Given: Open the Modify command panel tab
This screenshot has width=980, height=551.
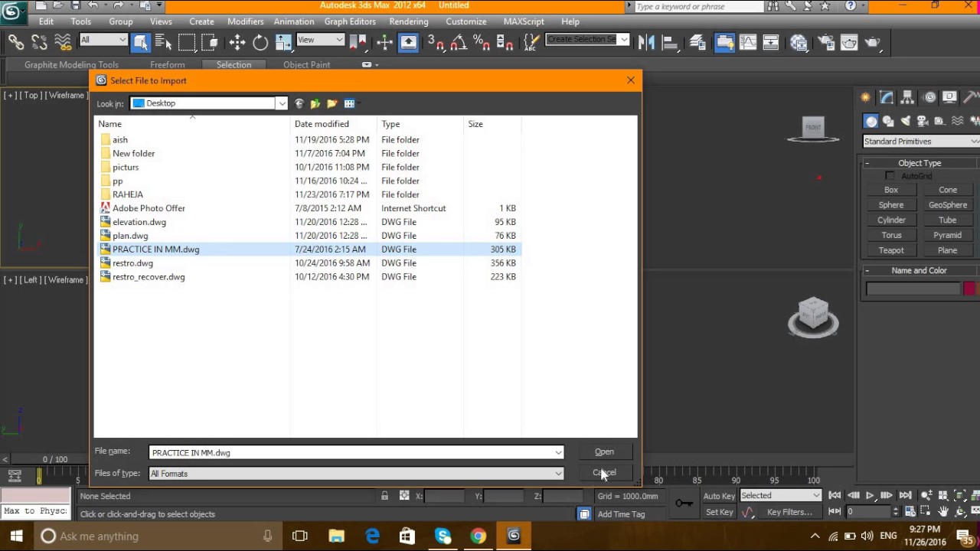Looking at the screenshot, I should (887, 97).
